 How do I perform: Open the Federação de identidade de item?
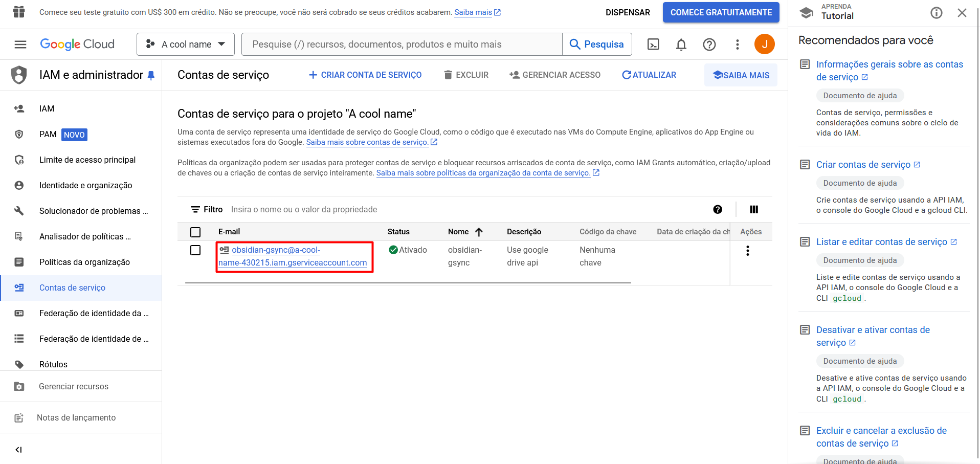pos(81,339)
